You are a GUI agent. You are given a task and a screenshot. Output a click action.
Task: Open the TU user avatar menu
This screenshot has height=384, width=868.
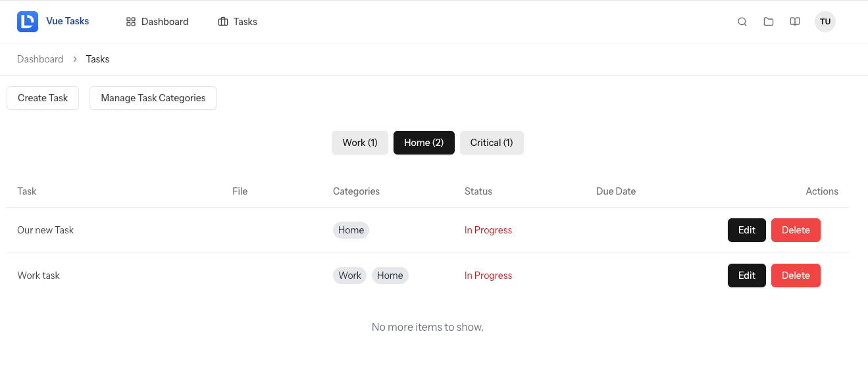click(x=825, y=22)
